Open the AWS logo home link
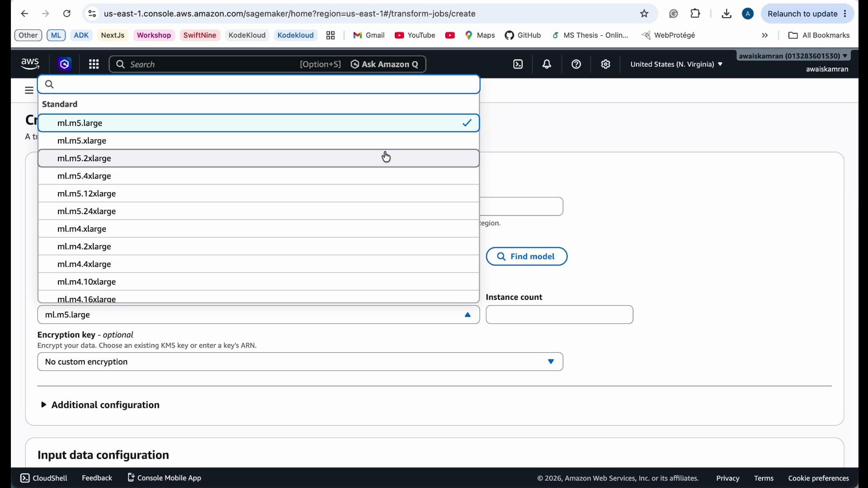 pos(30,65)
